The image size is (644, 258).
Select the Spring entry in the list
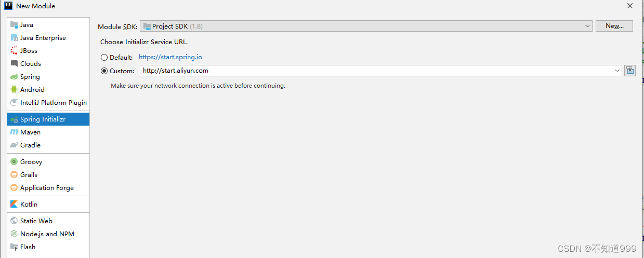pyautogui.click(x=48, y=77)
